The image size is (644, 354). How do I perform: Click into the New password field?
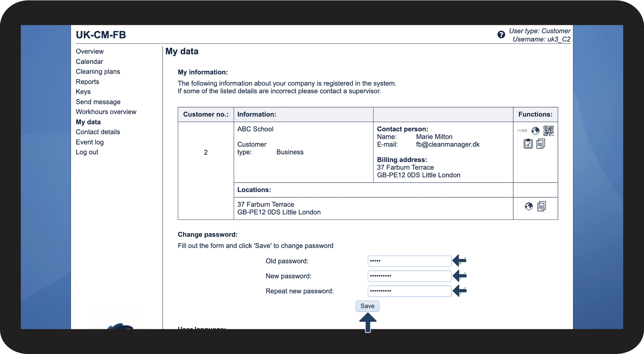410,276
